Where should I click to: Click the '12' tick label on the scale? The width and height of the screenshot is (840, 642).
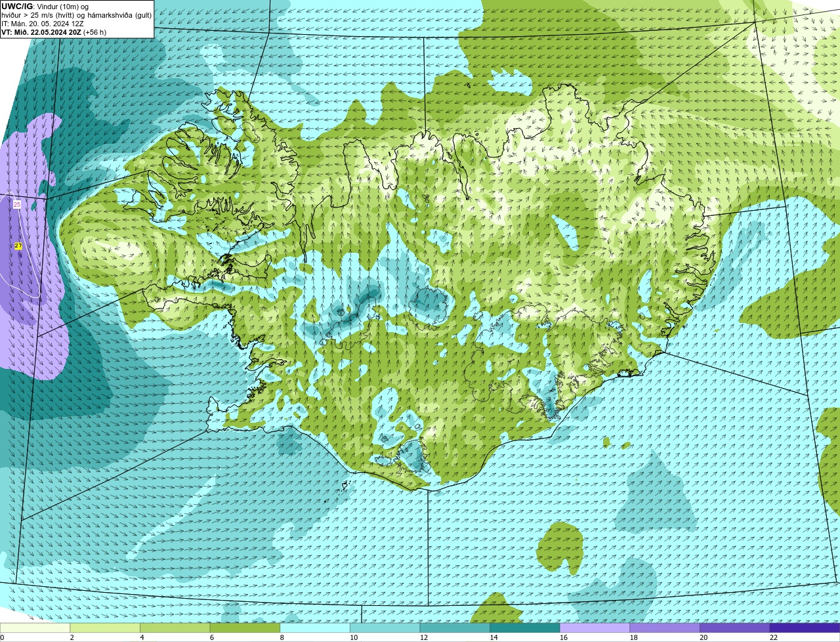point(424,637)
